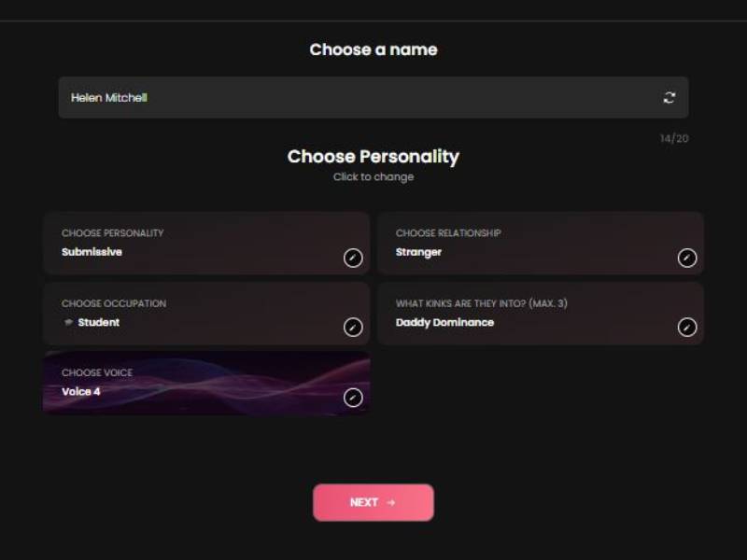Screen dimensions: 747x560
Task: Click the Choose a name title
Action: 373,49
